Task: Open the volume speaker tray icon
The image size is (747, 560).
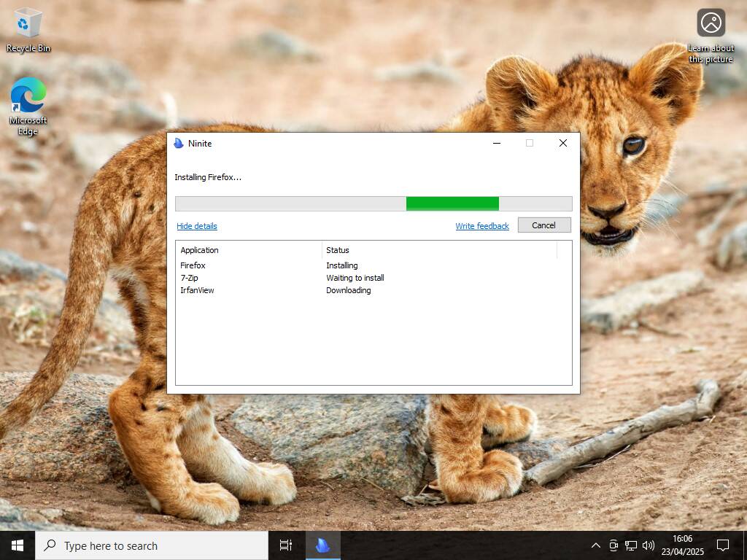Action: 648,545
